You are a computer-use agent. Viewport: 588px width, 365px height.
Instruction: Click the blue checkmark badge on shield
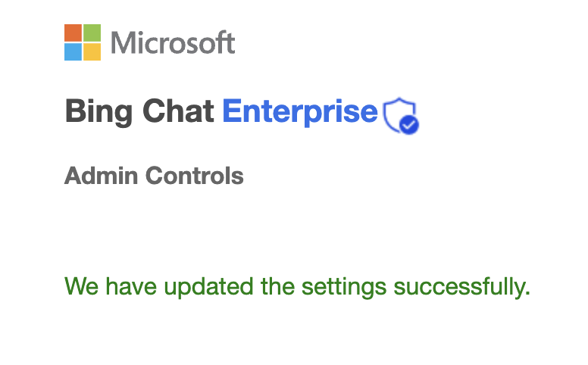tap(409, 124)
